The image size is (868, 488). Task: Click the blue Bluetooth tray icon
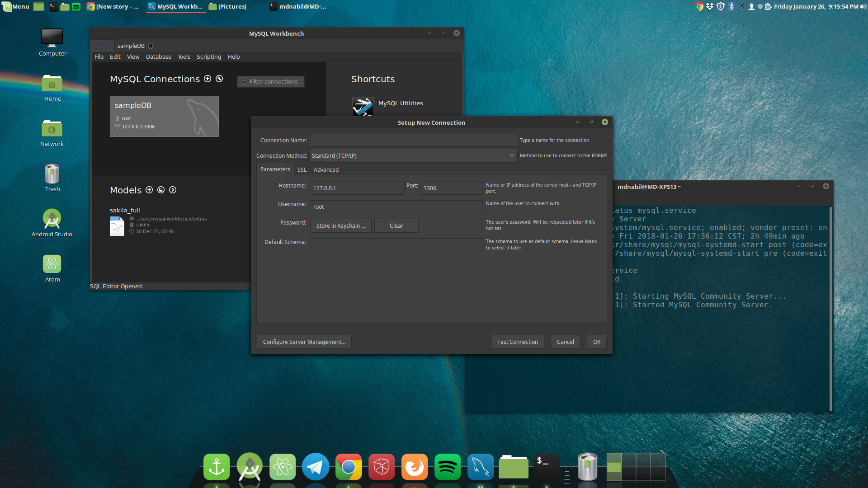point(731,6)
